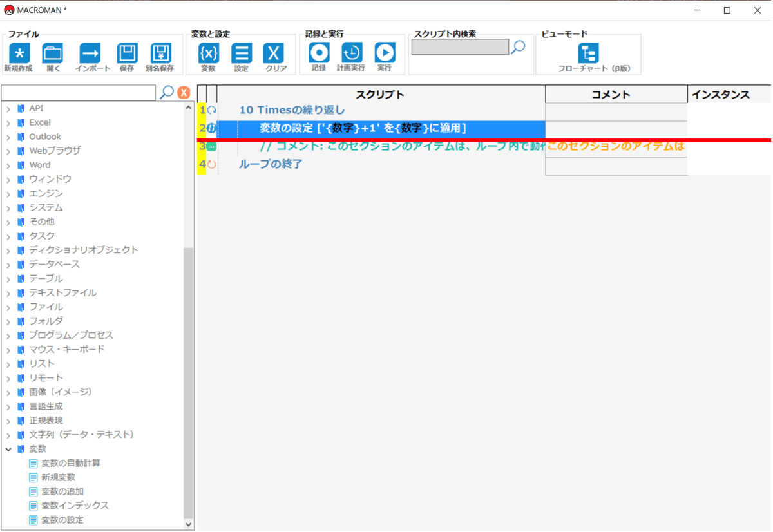Viewport: 773px width, 532px height.
Task: Click the 新規作成 (new script) icon
Action: tap(19, 53)
